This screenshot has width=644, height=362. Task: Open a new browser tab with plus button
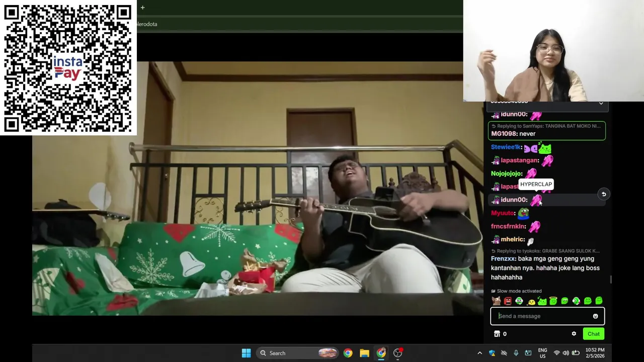pos(142,8)
